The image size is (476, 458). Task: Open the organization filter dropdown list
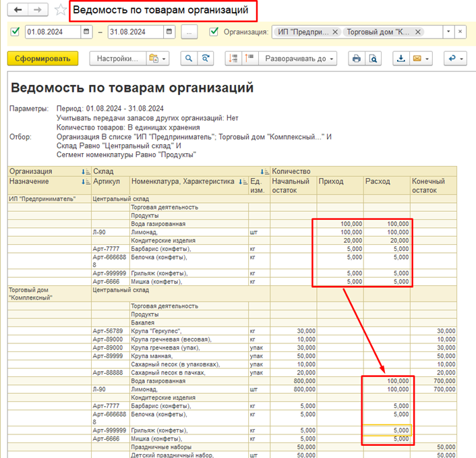point(448,32)
